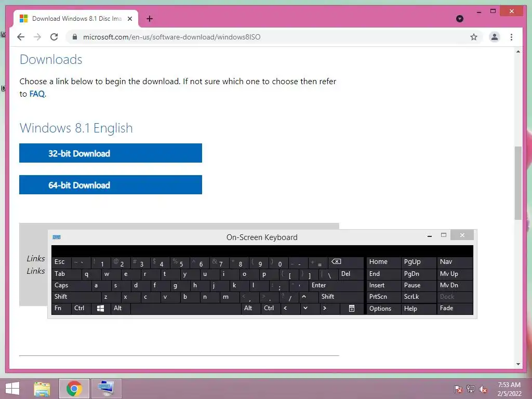Go back using Chrome's back arrow
The height and width of the screenshot is (399, 532).
21,37
